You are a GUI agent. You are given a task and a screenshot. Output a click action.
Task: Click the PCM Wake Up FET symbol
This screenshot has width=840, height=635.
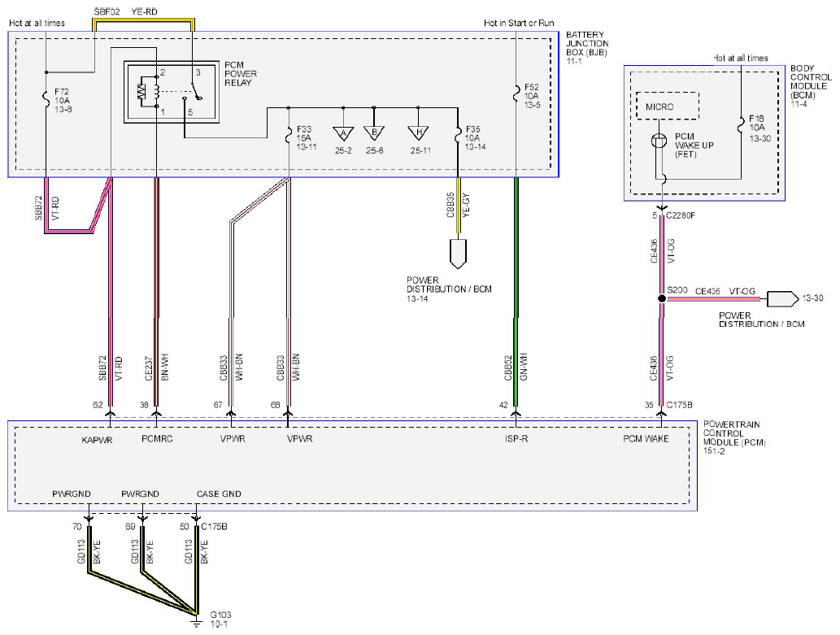tap(659, 141)
